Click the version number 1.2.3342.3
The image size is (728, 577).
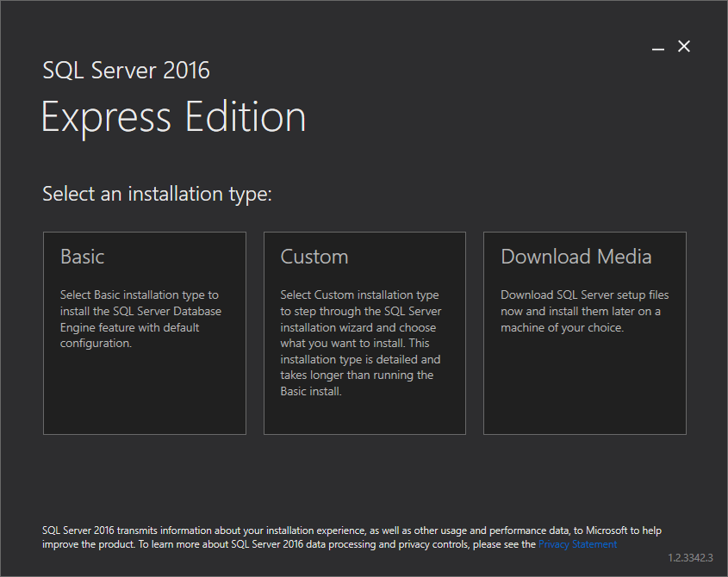point(690,558)
